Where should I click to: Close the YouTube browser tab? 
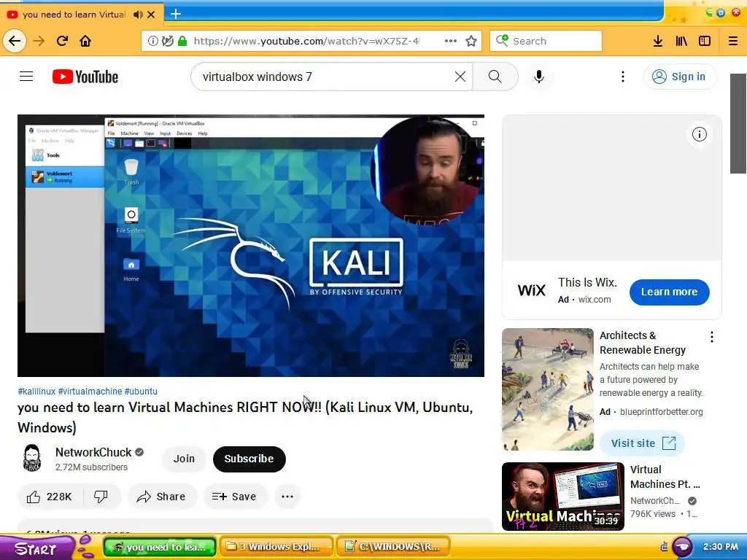pos(151,15)
